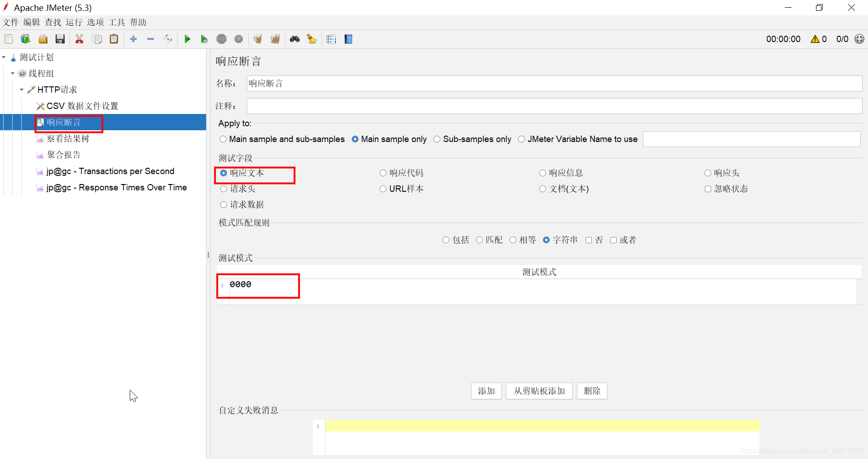
Task: Select 响应文本 test field radio
Action: pyautogui.click(x=224, y=173)
